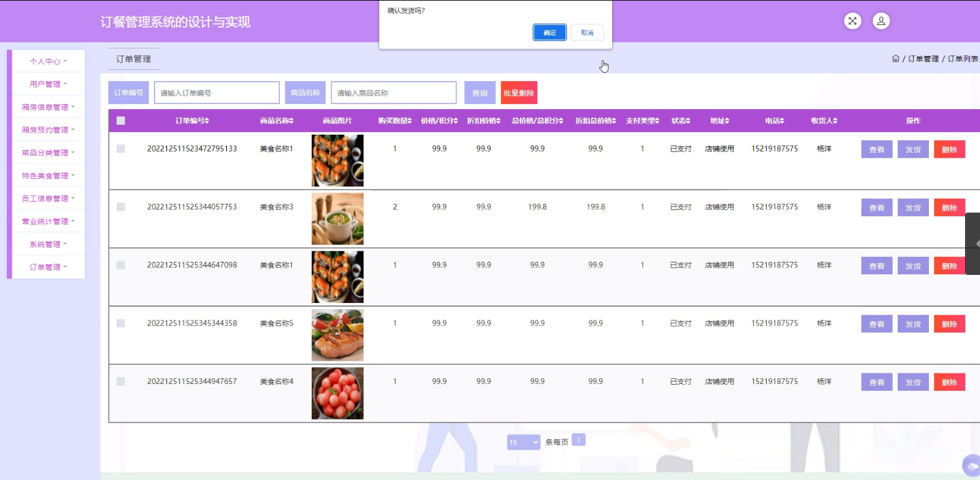
Task: Sort by 价格/积分 column header
Action: coord(440,121)
